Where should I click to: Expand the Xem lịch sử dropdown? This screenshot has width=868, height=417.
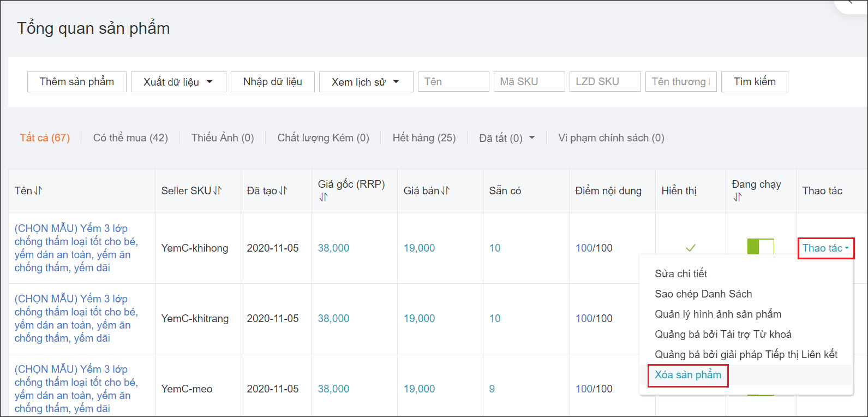[366, 82]
